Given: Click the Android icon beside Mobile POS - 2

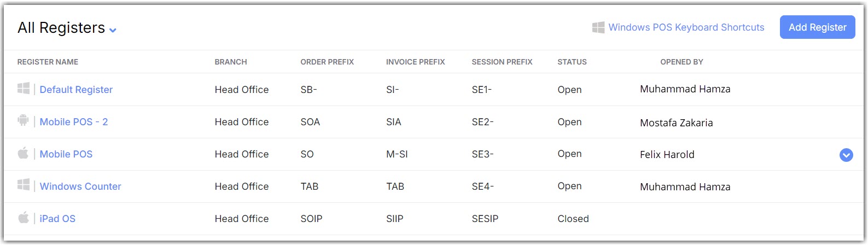Looking at the screenshot, I should click(x=23, y=121).
